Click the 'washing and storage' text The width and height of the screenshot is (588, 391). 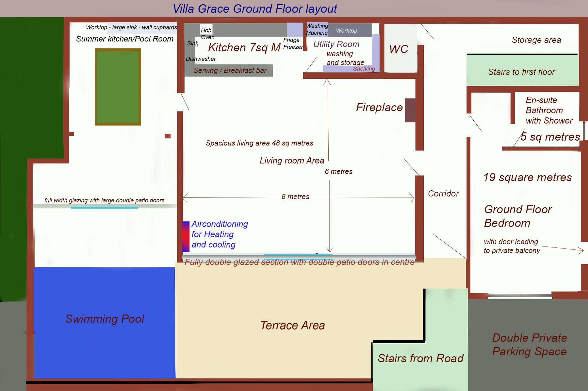pos(345,58)
